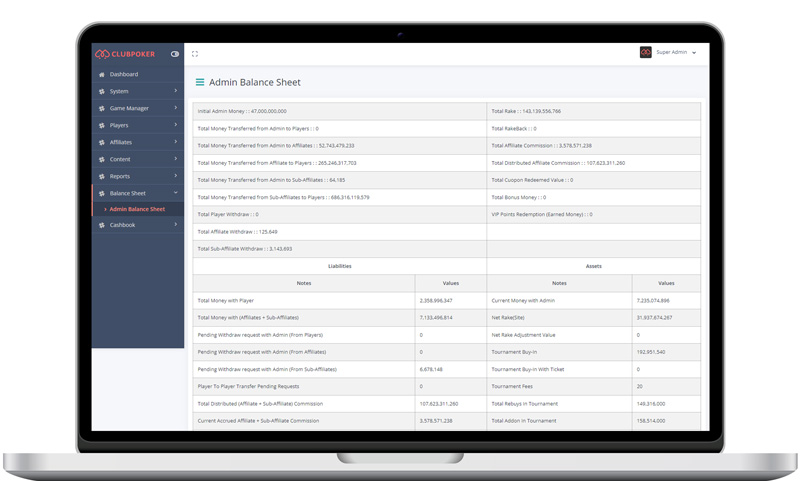This screenshot has height=481, width=800.
Task: Click the Admin Balance Sheet page title
Action: click(x=255, y=82)
